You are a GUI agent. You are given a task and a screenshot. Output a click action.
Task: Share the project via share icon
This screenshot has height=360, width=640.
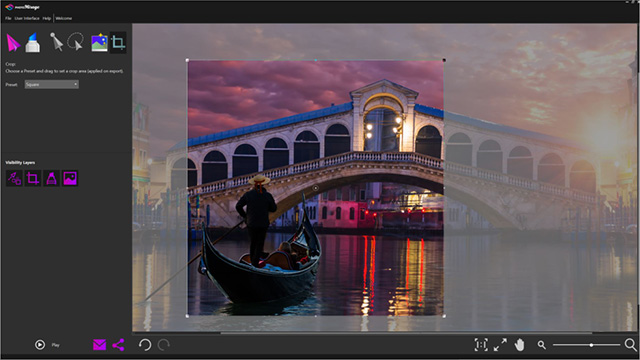118,345
